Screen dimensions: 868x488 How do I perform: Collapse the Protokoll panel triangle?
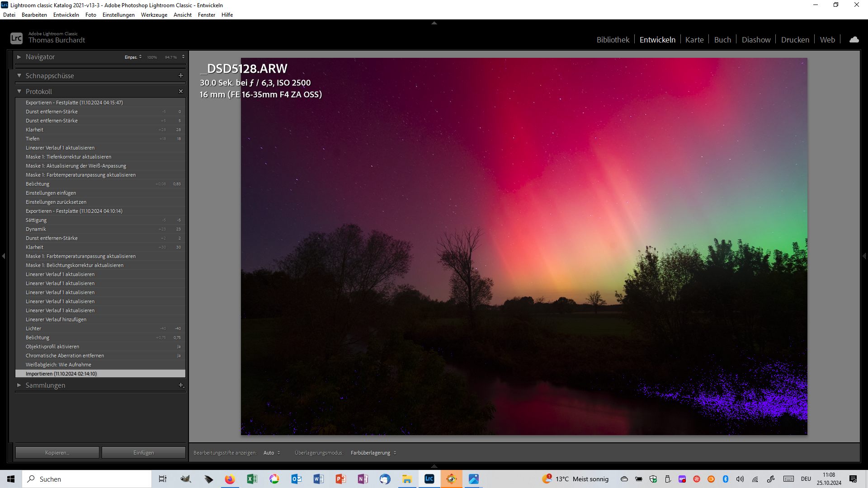[x=19, y=91]
